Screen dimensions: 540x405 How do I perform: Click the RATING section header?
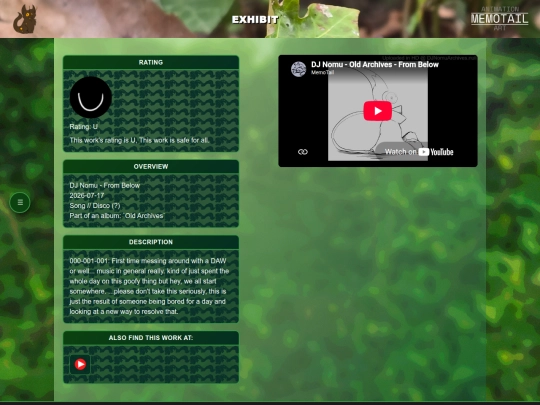point(151,62)
